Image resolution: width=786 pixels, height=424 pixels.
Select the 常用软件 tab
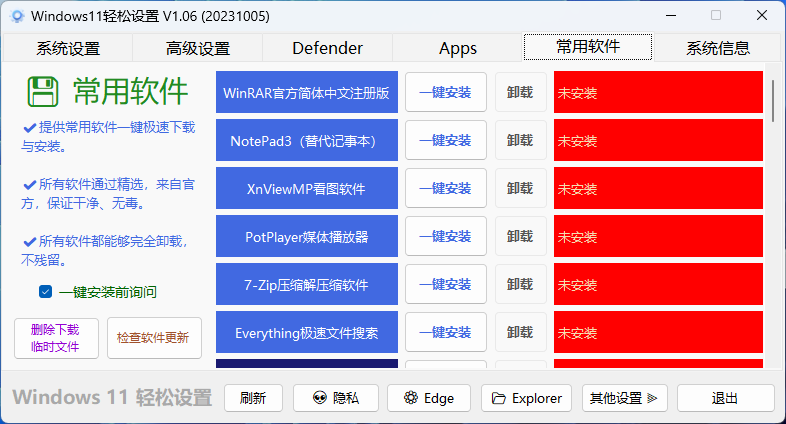[x=588, y=47]
